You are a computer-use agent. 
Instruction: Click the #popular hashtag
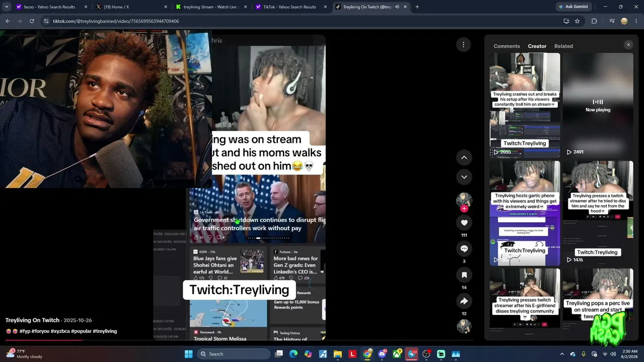[x=81, y=331]
